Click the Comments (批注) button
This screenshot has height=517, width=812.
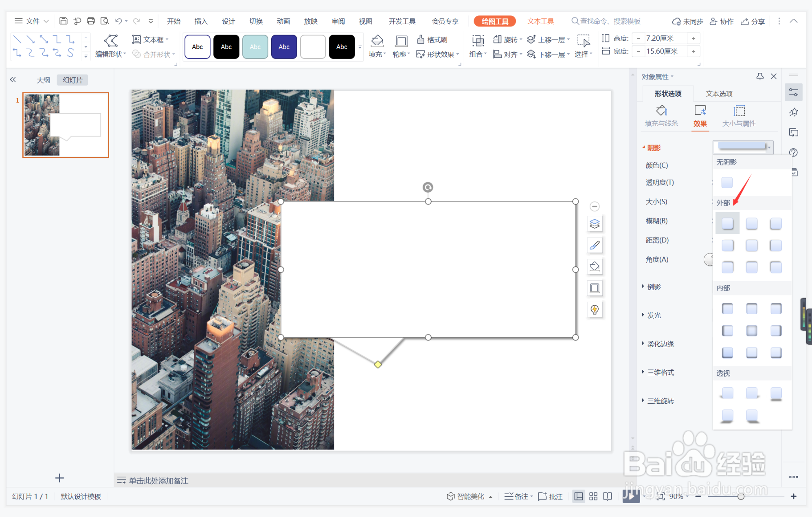click(x=550, y=496)
